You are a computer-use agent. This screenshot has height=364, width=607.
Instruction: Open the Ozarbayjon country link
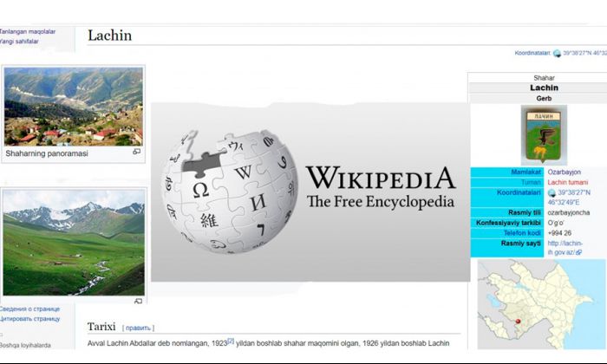point(564,172)
